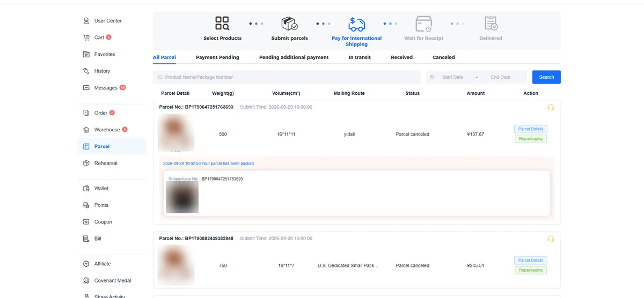
Task: Click the Wait for Receipt step icon
Action: pyautogui.click(x=424, y=24)
